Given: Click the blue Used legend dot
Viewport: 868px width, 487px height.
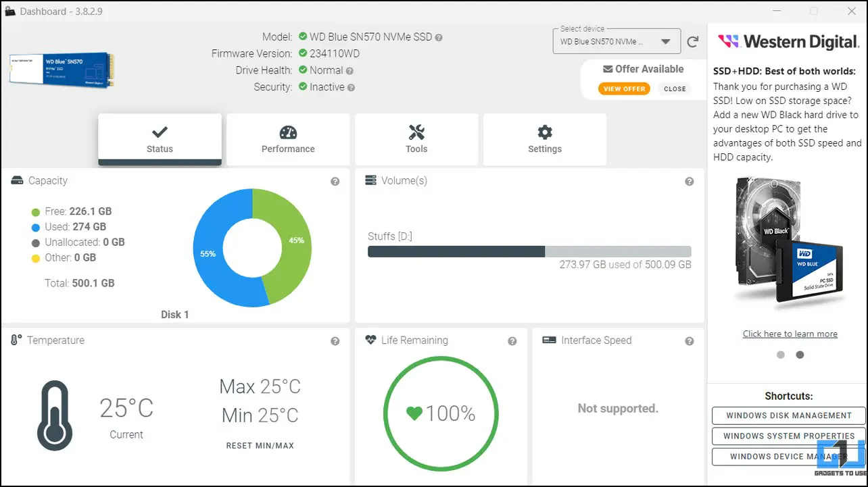Looking at the screenshot, I should tap(36, 228).
